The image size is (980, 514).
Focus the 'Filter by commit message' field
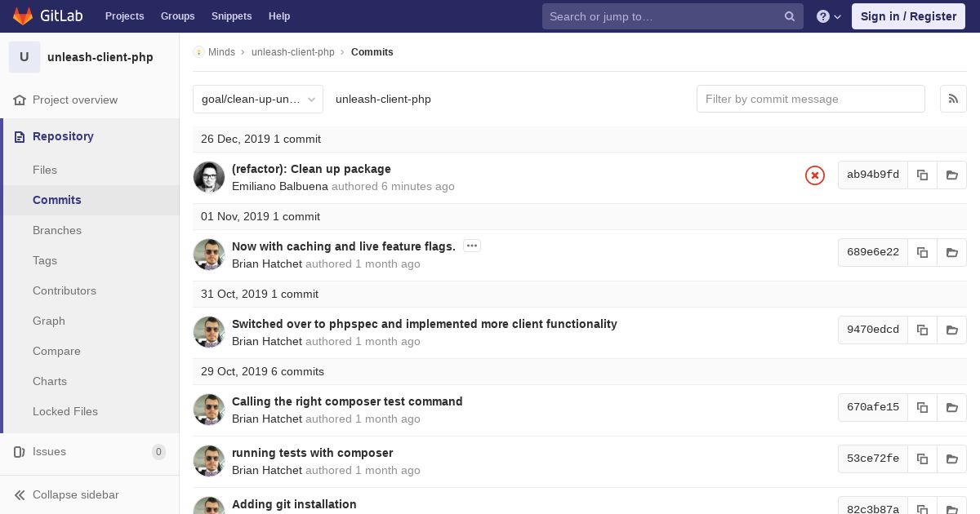(811, 99)
